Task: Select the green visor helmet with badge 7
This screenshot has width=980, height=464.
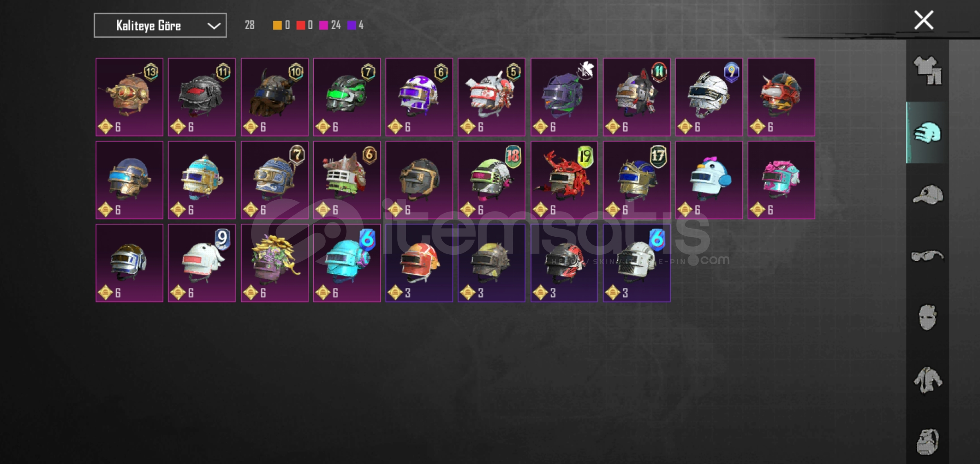Action: coord(346,97)
